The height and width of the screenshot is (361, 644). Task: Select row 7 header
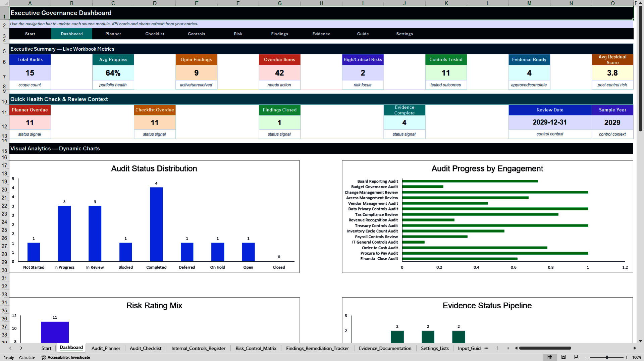tap(4, 73)
